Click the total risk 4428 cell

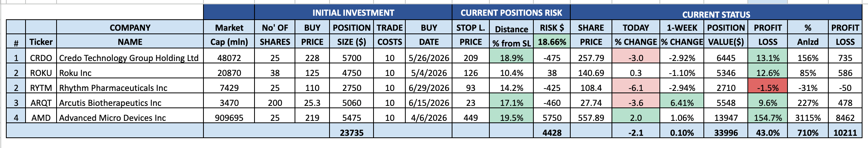552,133
